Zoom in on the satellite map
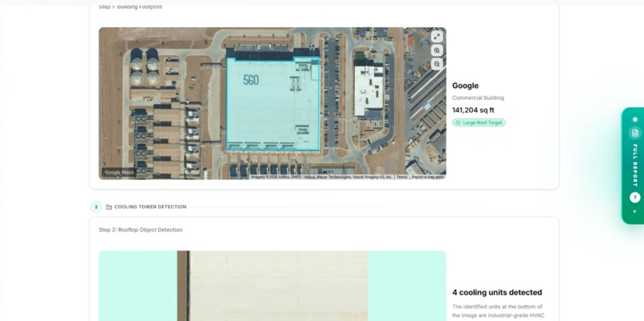Viewport: 644px width, 321px height. point(436,50)
